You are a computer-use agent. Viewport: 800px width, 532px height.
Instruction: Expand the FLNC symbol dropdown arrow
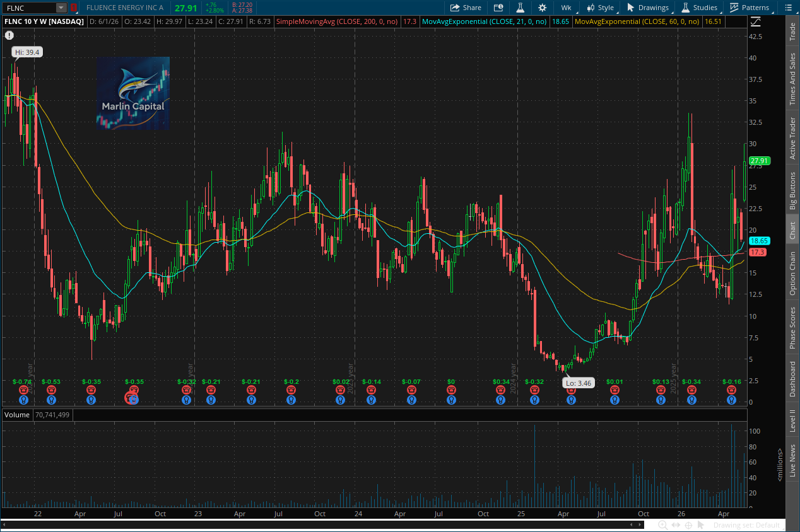[x=61, y=8]
